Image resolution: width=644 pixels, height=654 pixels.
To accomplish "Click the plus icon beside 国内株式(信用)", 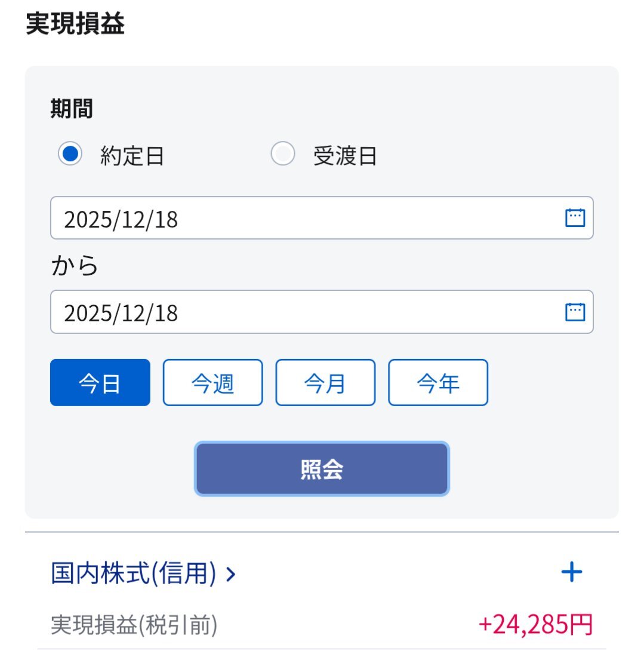I will (x=571, y=573).
